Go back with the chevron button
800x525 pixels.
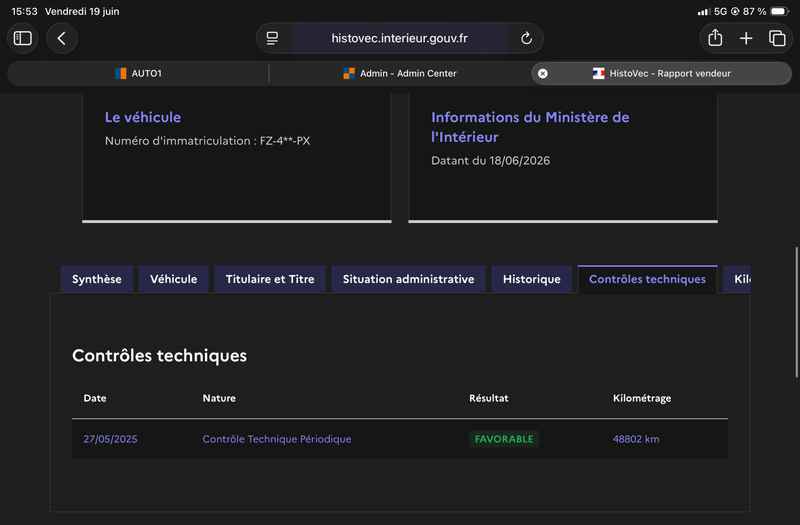[62, 38]
